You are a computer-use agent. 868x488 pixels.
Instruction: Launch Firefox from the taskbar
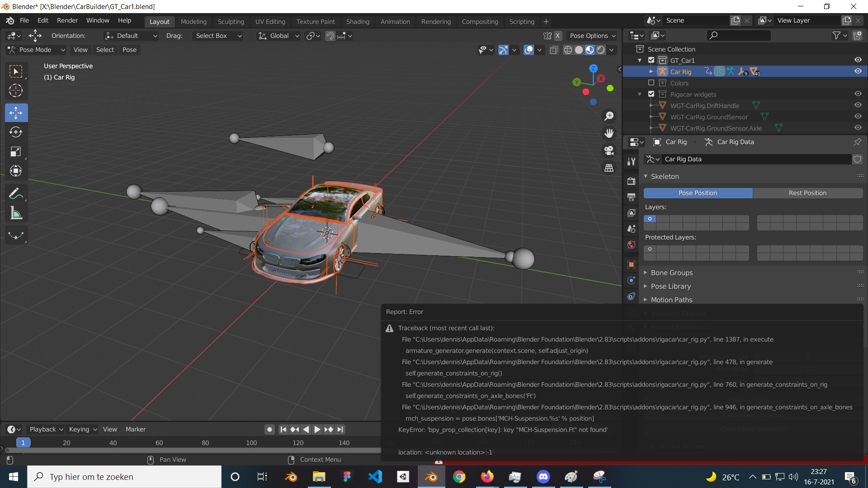pyautogui.click(x=487, y=477)
